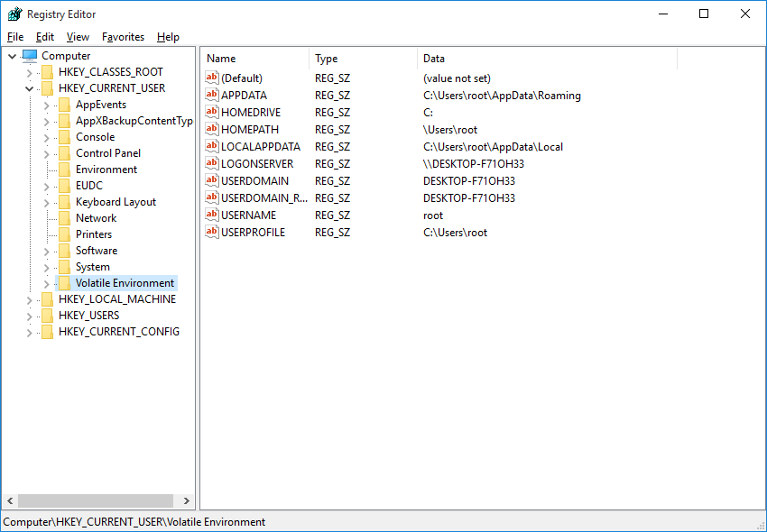Expand the Volatile Environment key
Viewport: 767px width, 532px height.
(46, 284)
